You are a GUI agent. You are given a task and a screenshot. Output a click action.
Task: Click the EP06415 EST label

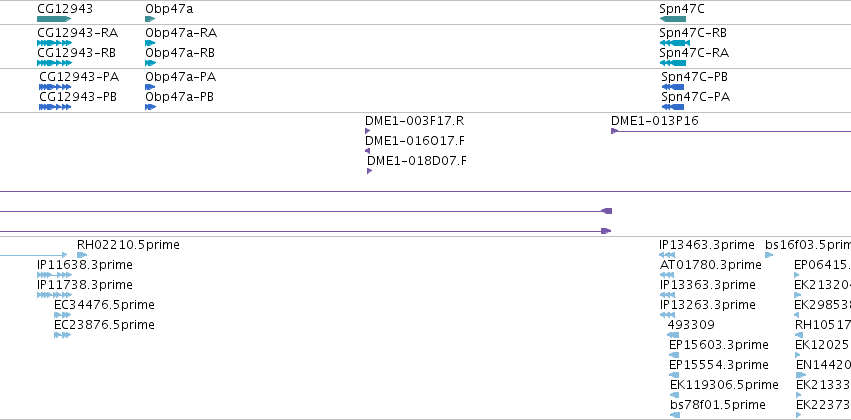pos(822,265)
